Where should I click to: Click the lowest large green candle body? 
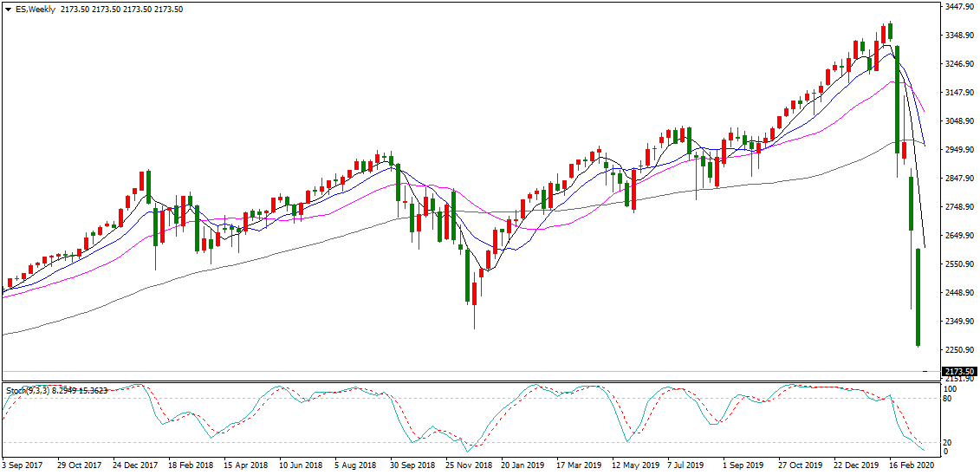tap(918, 297)
